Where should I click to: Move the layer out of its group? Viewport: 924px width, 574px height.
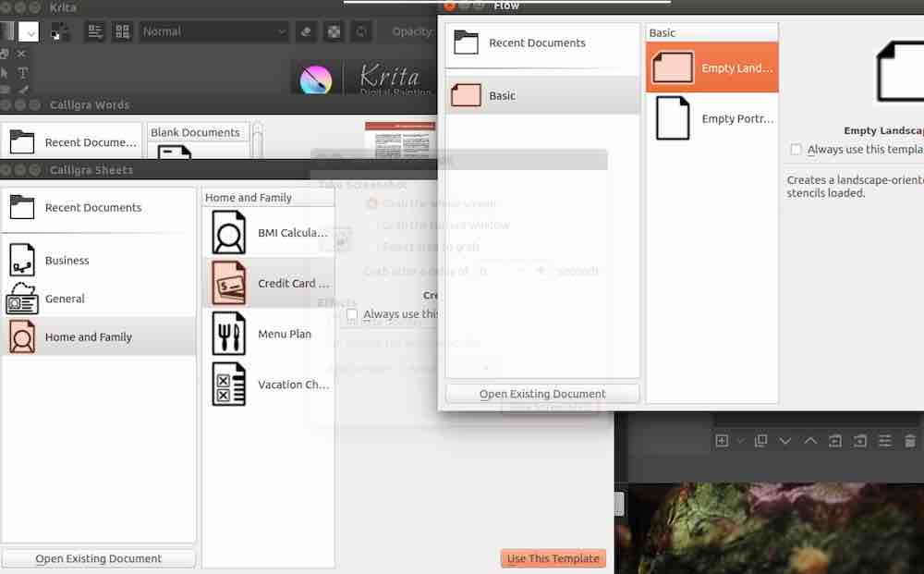click(x=835, y=441)
